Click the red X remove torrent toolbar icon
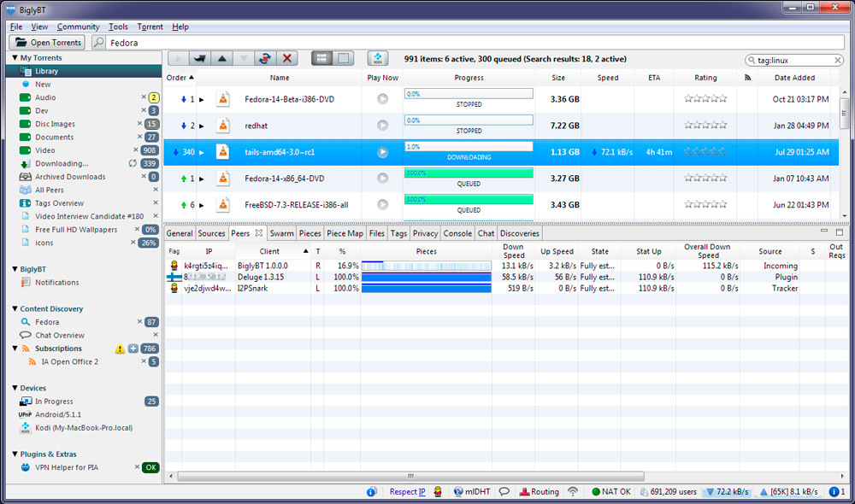Image resolution: width=855 pixels, height=504 pixels. pyautogui.click(x=288, y=58)
